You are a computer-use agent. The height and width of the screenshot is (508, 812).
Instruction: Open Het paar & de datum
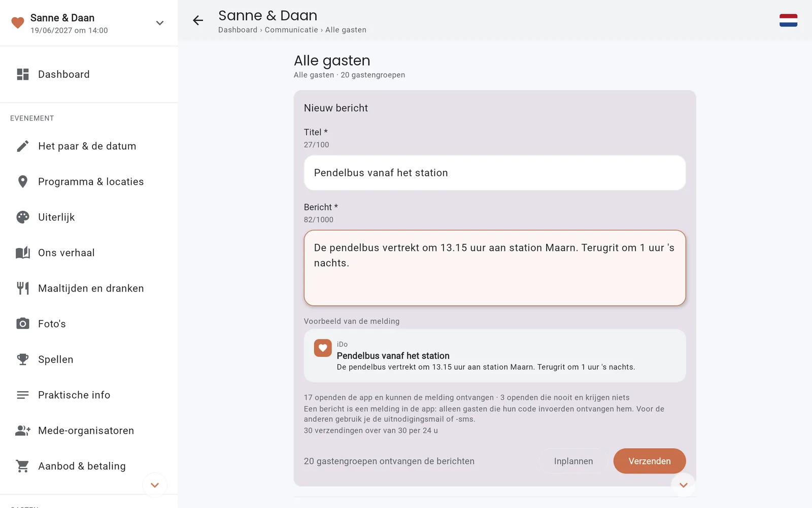click(x=89, y=146)
